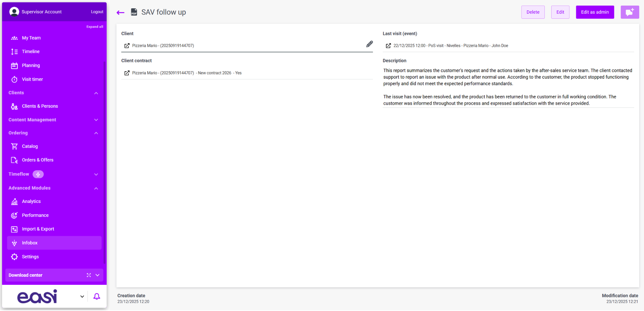The image size is (644, 311).
Task: Go to Clients & Persons
Action: pyautogui.click(x=40, y=106)
